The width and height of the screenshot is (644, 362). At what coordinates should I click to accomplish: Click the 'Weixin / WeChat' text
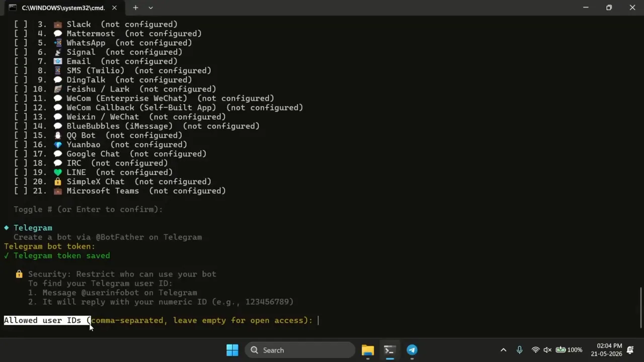103,117
